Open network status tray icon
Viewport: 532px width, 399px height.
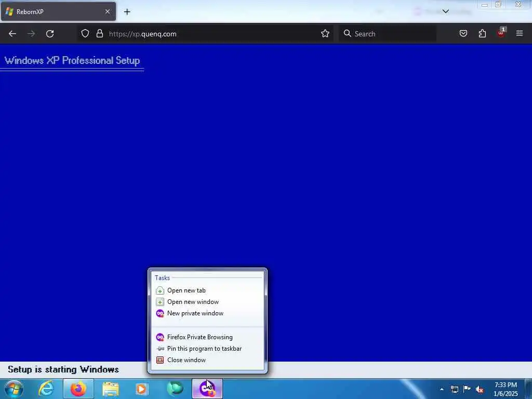(455, 389)
